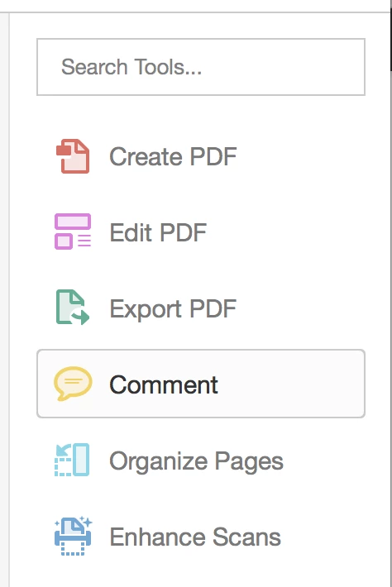Click the tools pane left divider strip

tap(4, 299)
